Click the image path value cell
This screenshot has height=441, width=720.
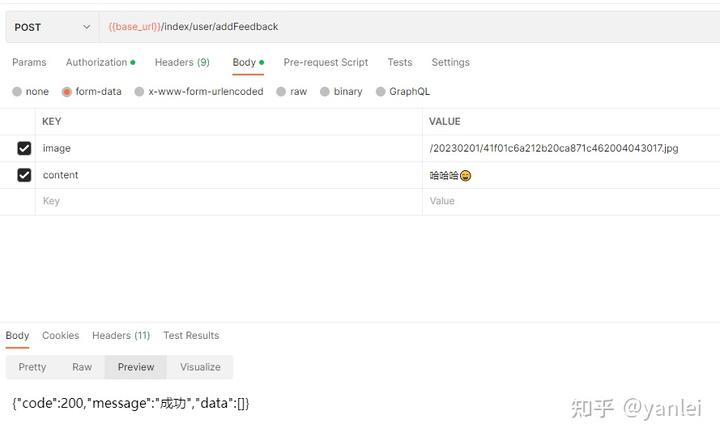tap(571, 148)
